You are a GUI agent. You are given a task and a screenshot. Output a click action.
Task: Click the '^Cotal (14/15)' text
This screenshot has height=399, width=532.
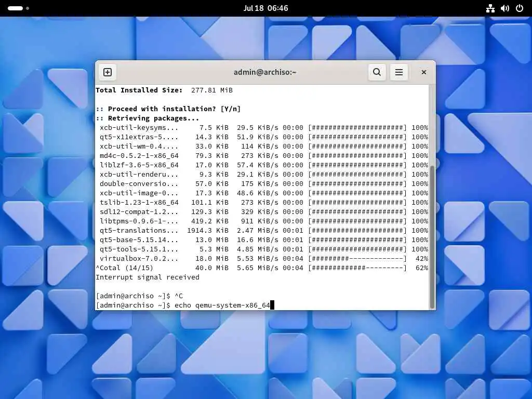coord(125,268)
